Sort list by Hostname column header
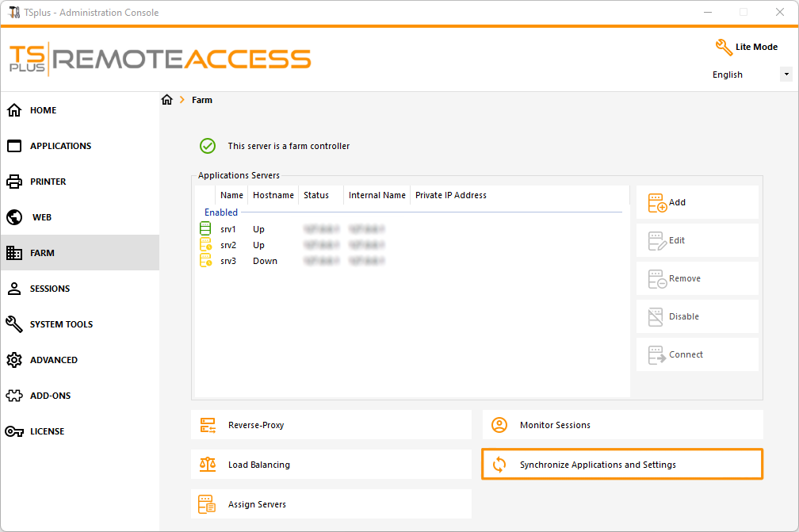 click(x=273, y=195)
